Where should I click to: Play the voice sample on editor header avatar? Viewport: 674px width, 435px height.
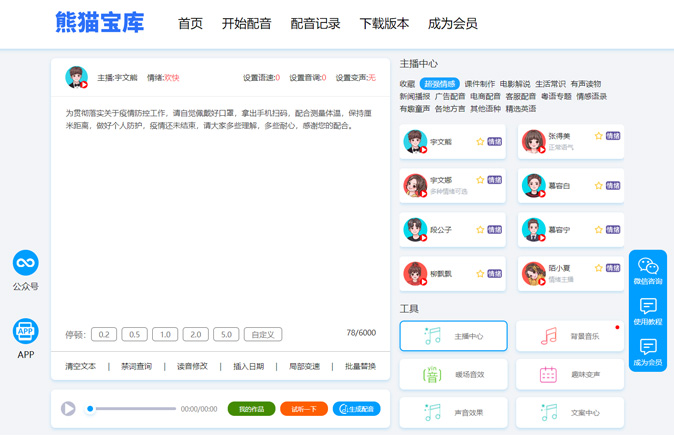84,85
